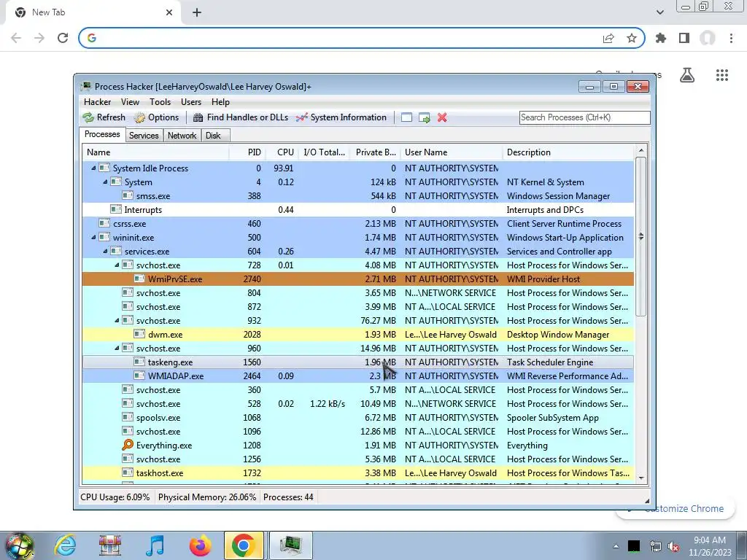Open a new Chrome tab
747x560 pixels.
[197, 13]
